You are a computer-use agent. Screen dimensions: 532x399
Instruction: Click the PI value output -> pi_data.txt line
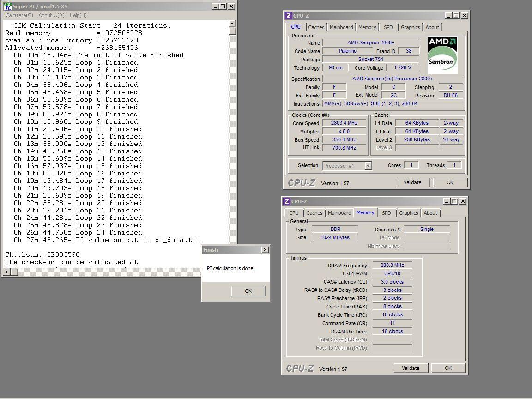point(107,240)
